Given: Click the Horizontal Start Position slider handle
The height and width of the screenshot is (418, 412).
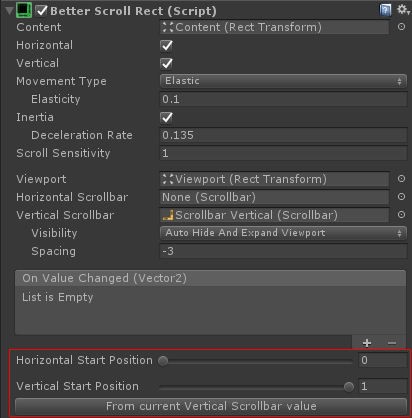Looking at the screenshot, I should click(x=163, y=361).
